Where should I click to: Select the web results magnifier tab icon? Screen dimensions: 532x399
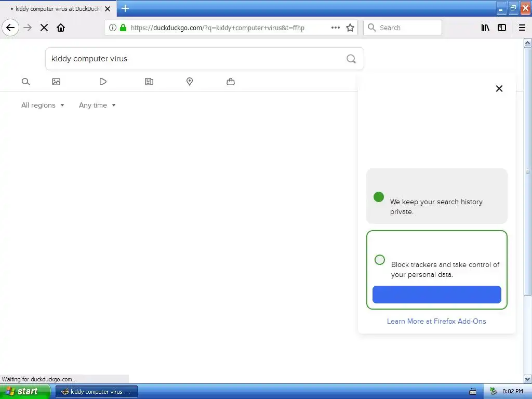[26, 82]
